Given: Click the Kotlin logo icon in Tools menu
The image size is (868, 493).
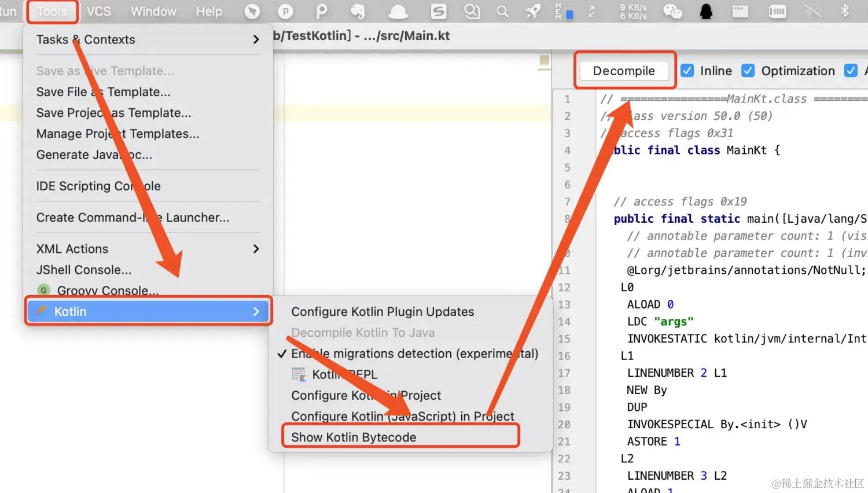Looking at the screenshot, I should point(42,311).
